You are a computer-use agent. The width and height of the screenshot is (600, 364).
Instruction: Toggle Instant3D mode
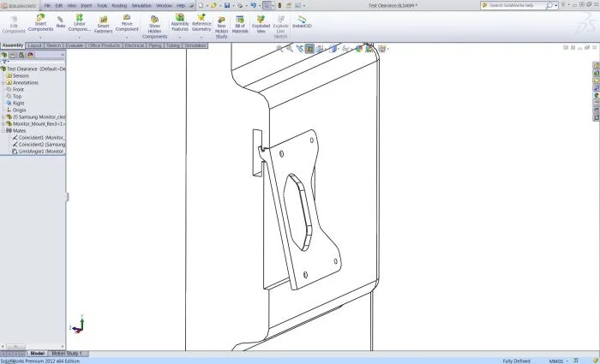pos(301,22)
